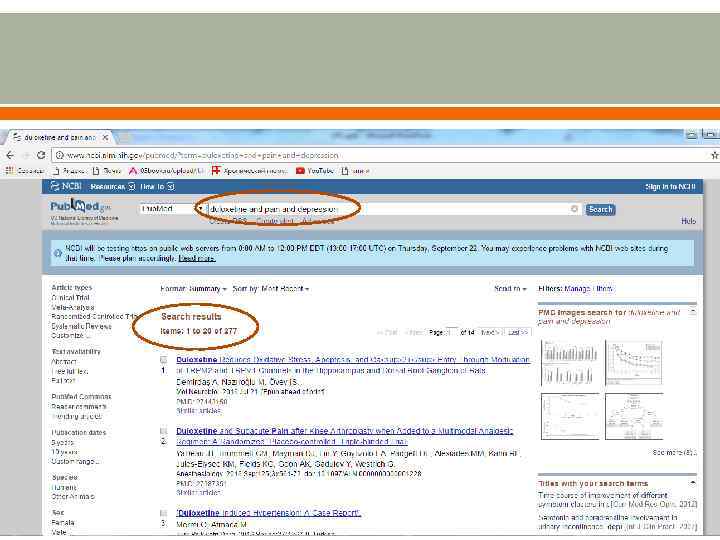720x540 pixels.
Task: Filter by Randomized Controlled Trial
Action: [x=95, y=317]
